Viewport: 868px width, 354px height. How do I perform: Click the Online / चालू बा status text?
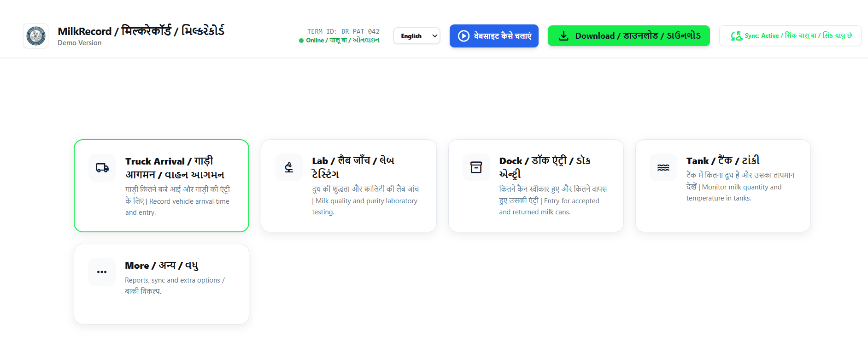[x=343, y=41]
